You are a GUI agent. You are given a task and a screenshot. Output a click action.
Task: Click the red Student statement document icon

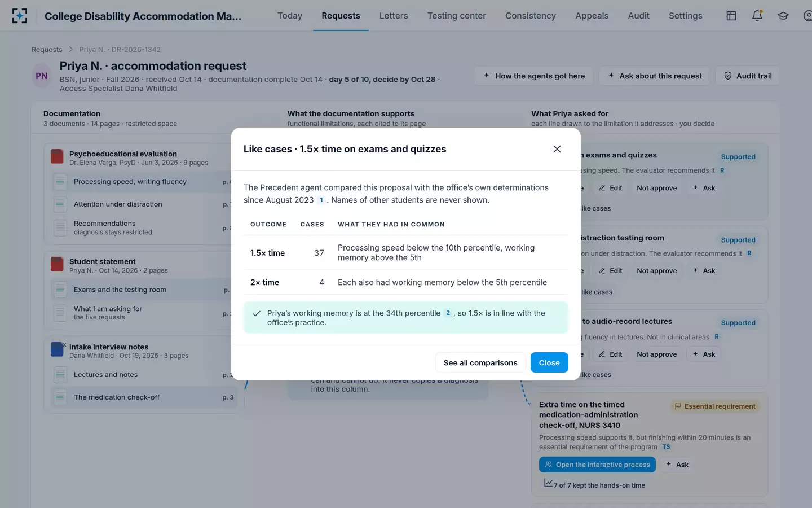click(57, 264)
